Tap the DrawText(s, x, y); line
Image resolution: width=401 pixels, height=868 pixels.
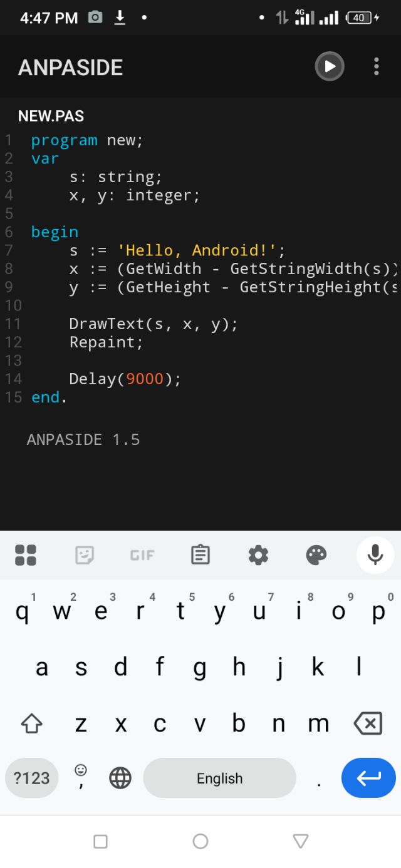point(154,324)
